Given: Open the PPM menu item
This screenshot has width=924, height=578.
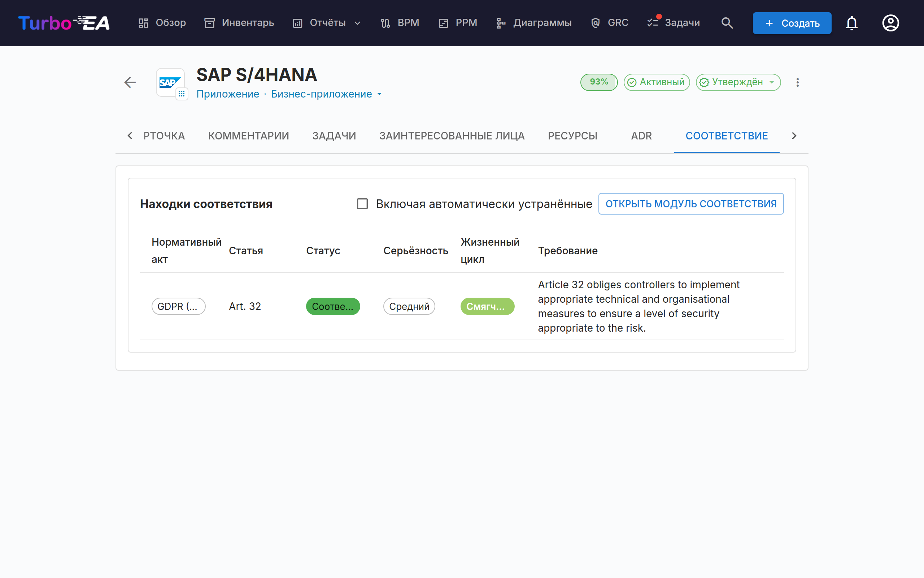Looking at the screenshot, I should coord(458,23).
